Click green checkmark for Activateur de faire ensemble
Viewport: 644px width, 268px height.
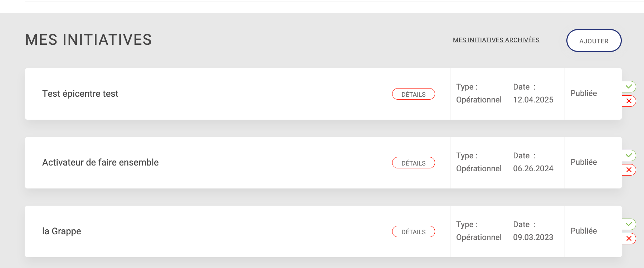point(629,155)
